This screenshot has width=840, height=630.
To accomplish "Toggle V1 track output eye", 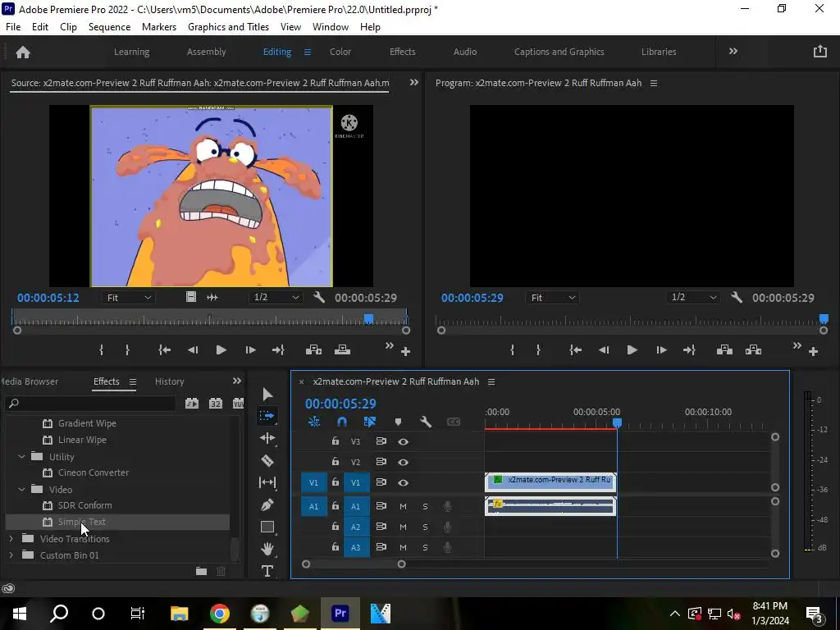I will pyautogui.click(x=404, y=482).
